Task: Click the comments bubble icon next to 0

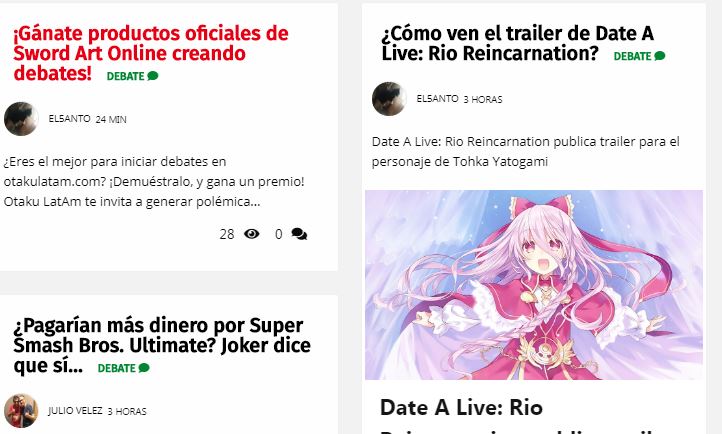Action: point(299,234)
